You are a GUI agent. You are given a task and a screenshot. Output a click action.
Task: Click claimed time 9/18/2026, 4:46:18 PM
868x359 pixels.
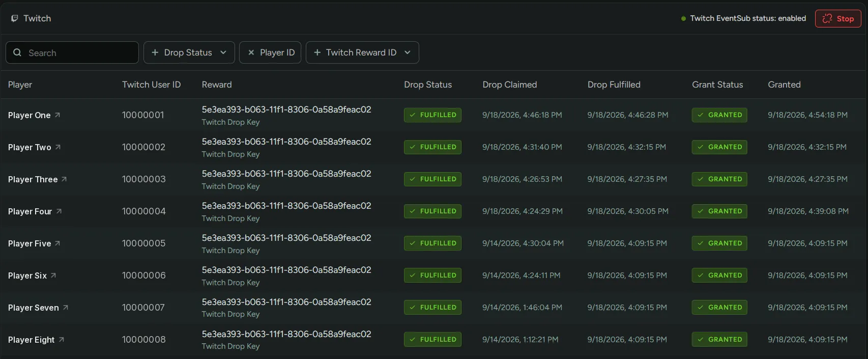pyautogui.click(x=522, y=115)
